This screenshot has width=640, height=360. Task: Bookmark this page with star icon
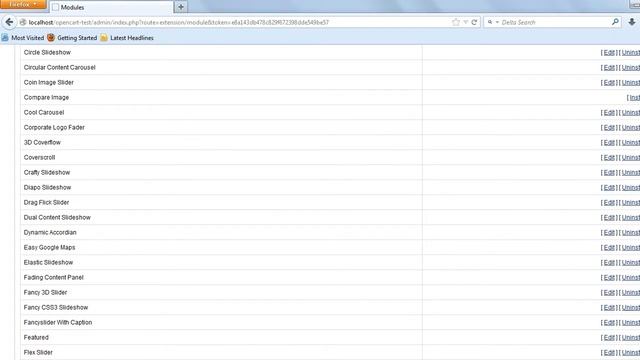tap(456, 22)
